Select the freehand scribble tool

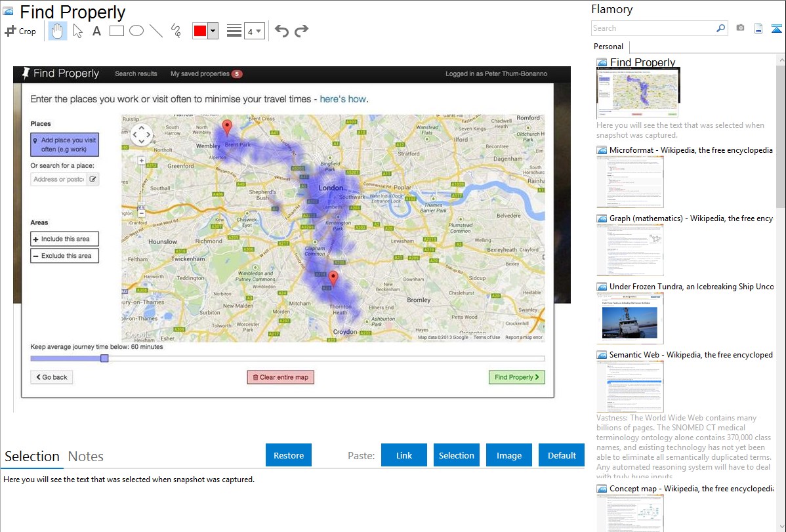176,31
